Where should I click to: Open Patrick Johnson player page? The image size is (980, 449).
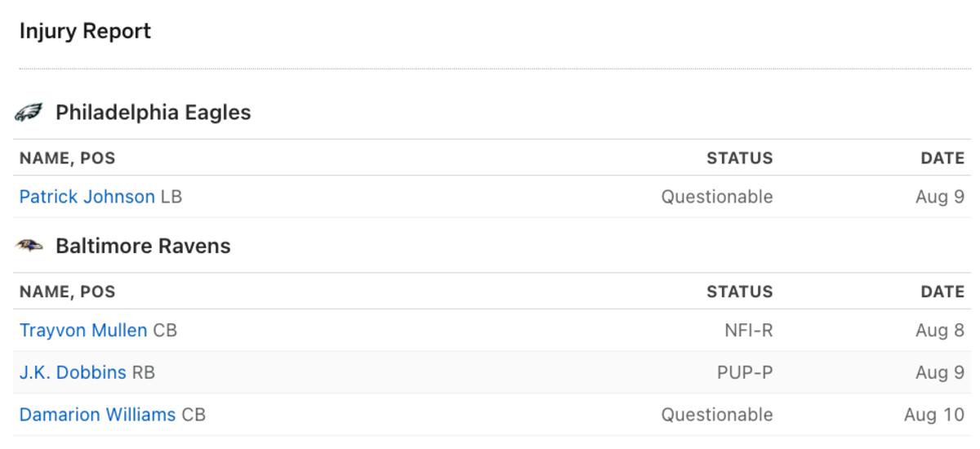click(87, 197)
